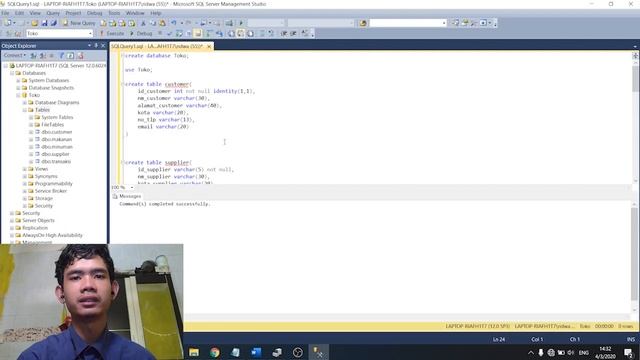Click the Cancel Executing Query stop icon
640x360 pixels.
pyautogui.click(x=160, y=33)
